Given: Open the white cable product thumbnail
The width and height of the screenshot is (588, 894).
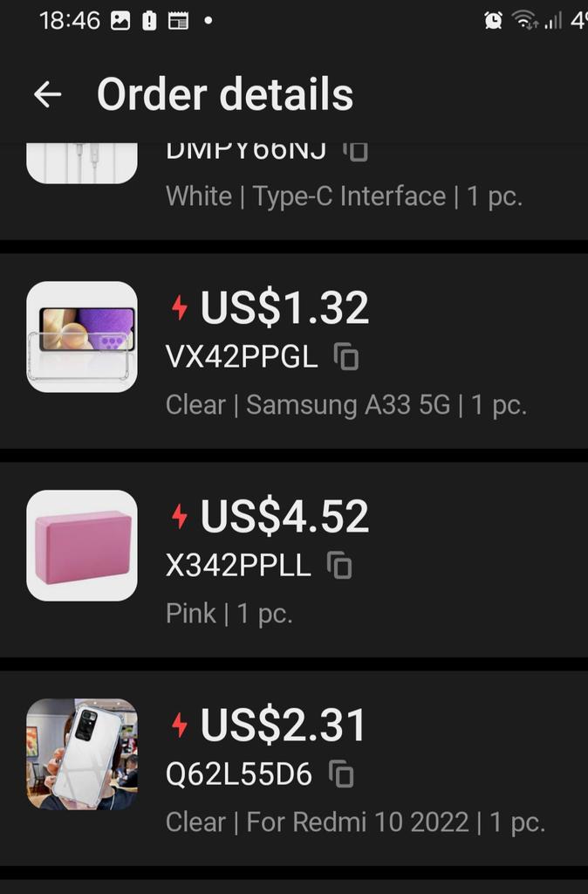Looking at the screenshot, I should click(82, 163).
